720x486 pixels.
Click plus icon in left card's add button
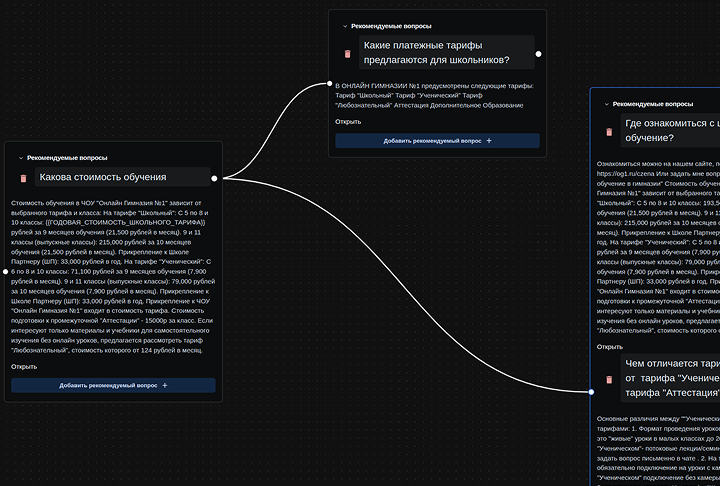(x=165, y=385)
